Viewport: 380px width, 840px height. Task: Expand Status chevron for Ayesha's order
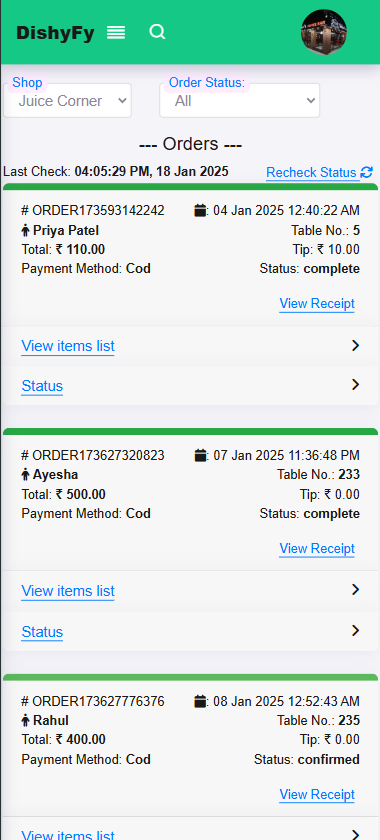tap(355, 631)
